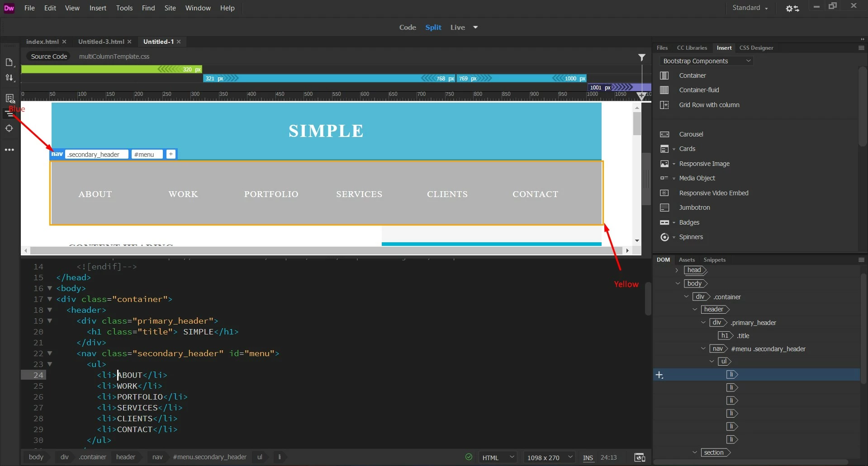The image size is (868, 466).
Task: Click the Live View options icon in left toolbar
Action: click(x=9, y=98)
